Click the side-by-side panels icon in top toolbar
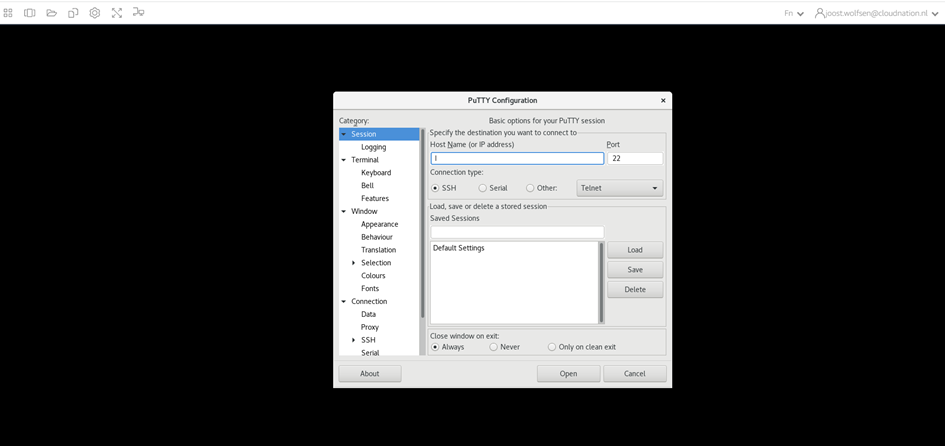The image size is (945, 446). click(x=29, y=13)
